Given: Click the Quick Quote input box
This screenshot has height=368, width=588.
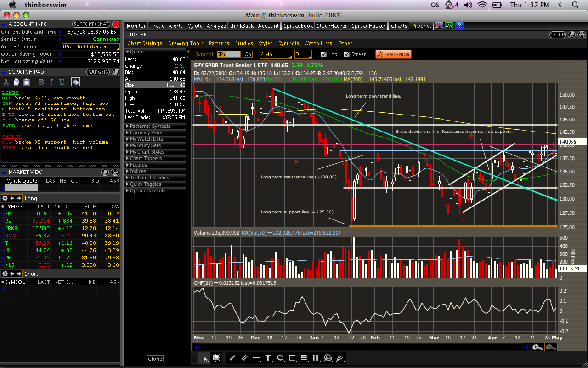Looking at the screenshot, I should pyautogui.click(x=22, y=188).
